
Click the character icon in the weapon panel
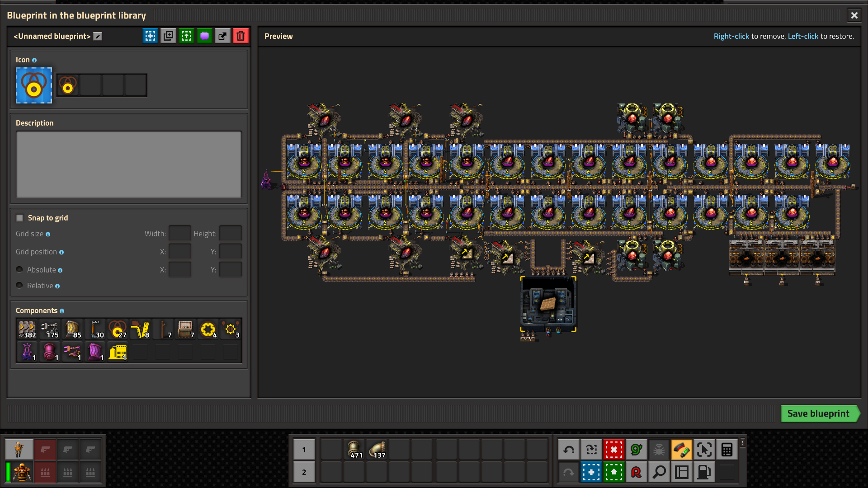pos(19,450)
